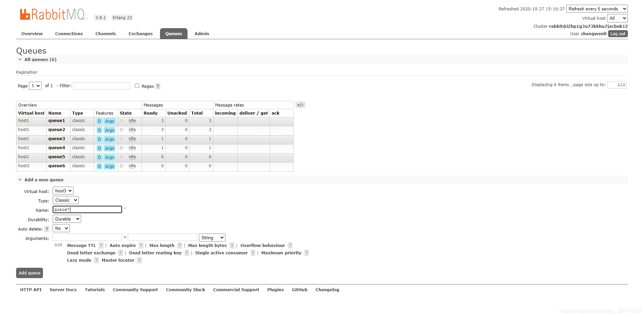
Task: Add the Lazy mode argument
Action: point(79,260)
